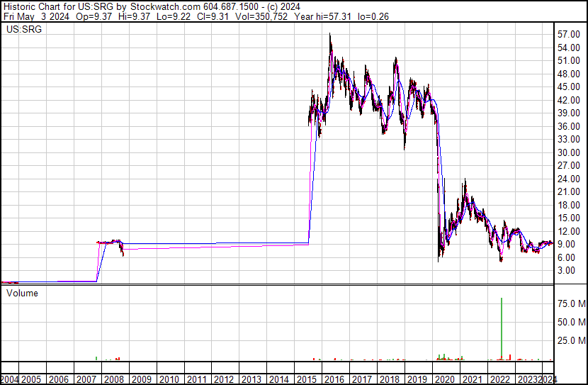Select the 2005 year label on the time axis
Screen dimensions: 588x385
(x=31, y=379)
